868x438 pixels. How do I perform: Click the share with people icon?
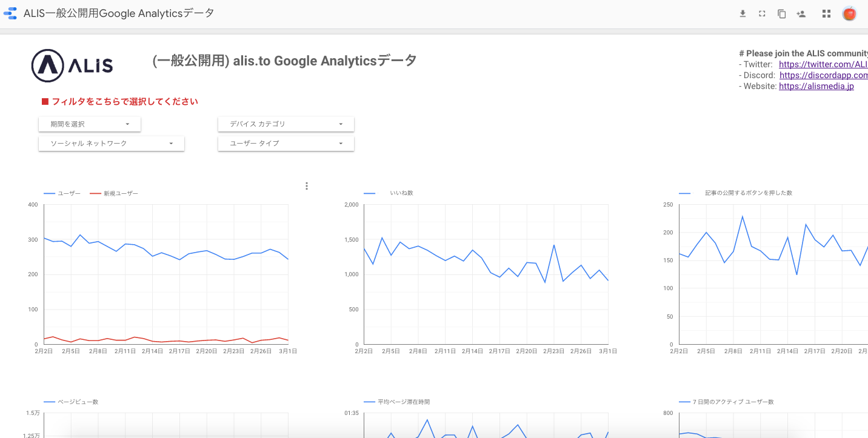pos(801,14)
